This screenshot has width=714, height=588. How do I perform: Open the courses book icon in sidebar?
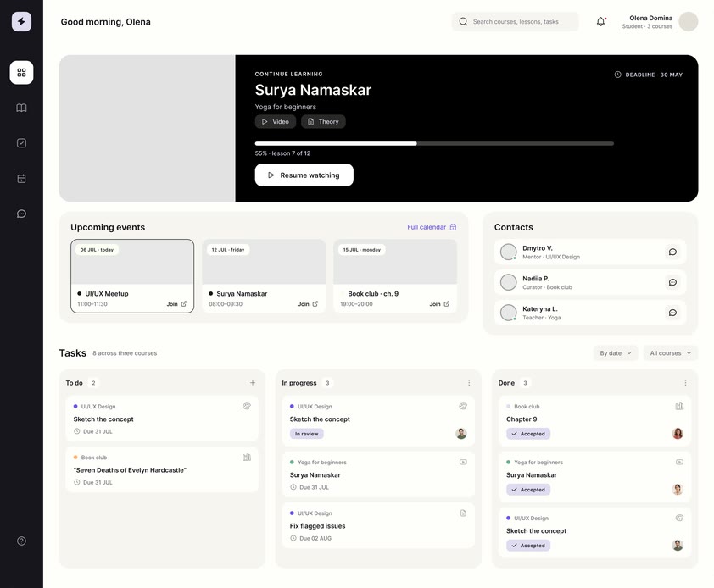point(21,108)
